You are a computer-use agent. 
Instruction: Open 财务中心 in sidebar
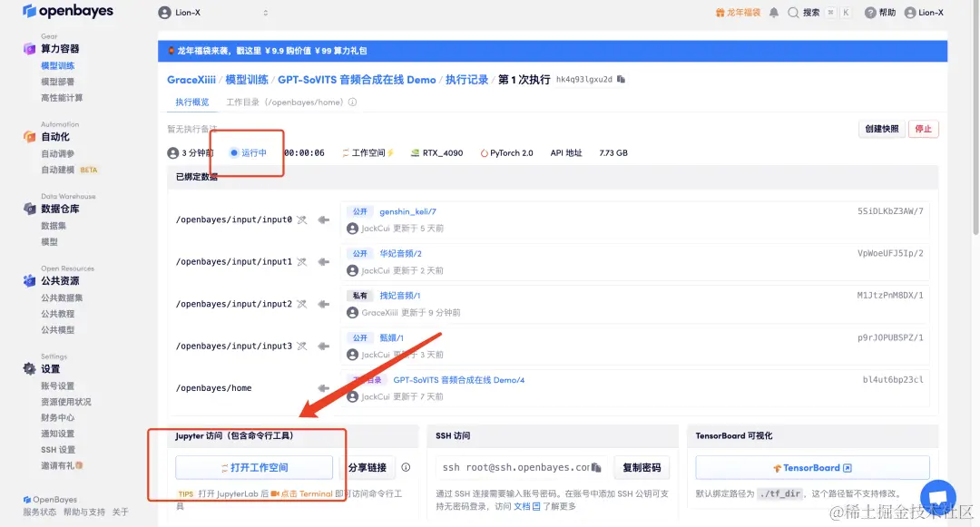57,418
